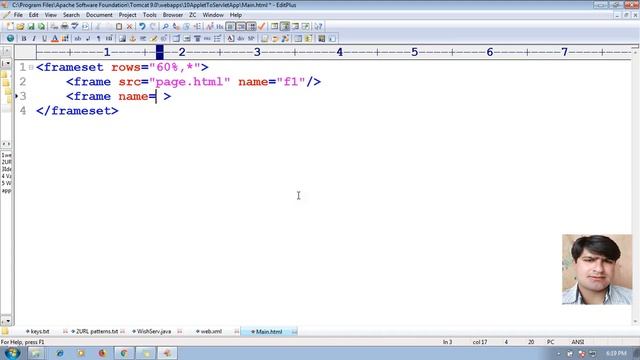The image size is (640, 360).
Task: Open the View menu
Action: click(51, 15)
